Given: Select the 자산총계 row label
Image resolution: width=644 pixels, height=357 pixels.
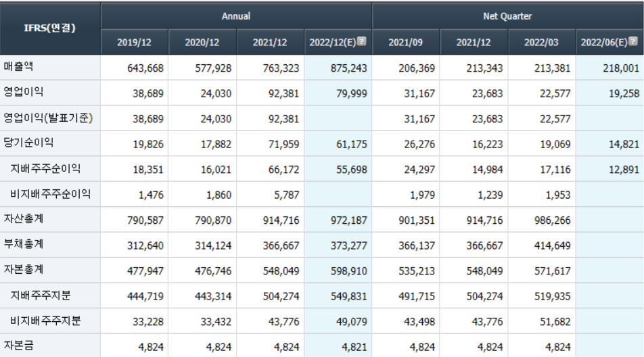Looking at the screenshot, I should (x=24, y=218).
